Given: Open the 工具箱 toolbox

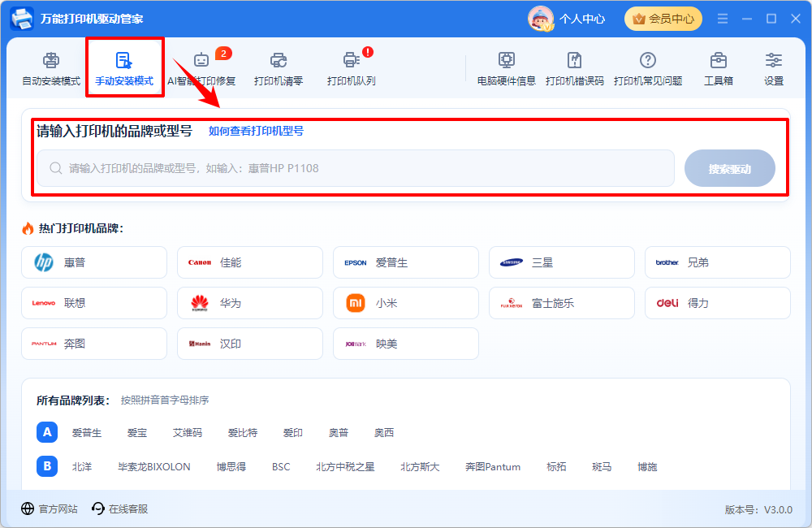Looking at the screenshot, I should pos(719,69).
